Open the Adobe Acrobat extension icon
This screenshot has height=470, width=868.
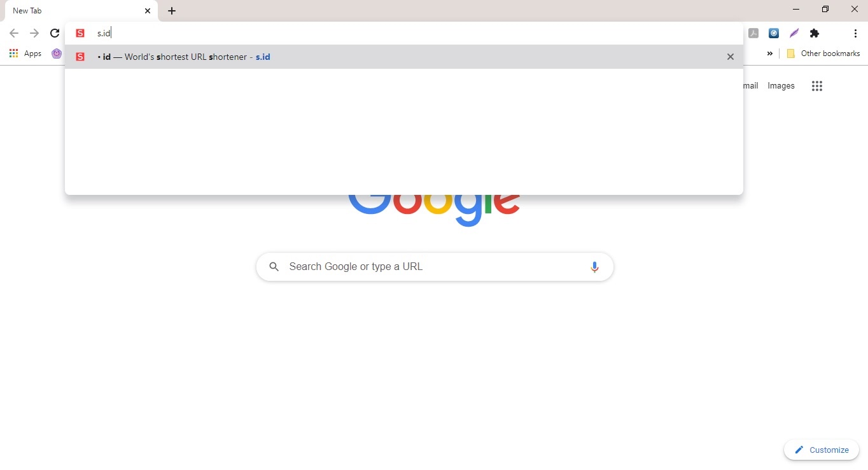coord(753,33)
